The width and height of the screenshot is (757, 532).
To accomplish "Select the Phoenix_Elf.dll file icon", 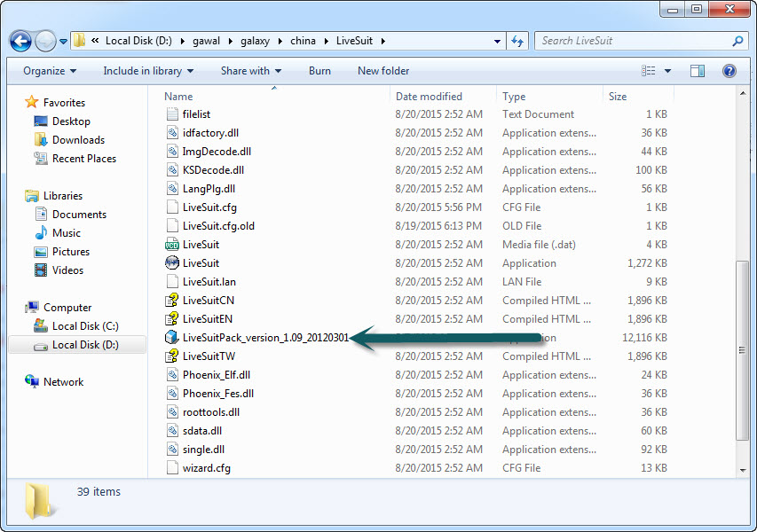I will coord(172,375).
